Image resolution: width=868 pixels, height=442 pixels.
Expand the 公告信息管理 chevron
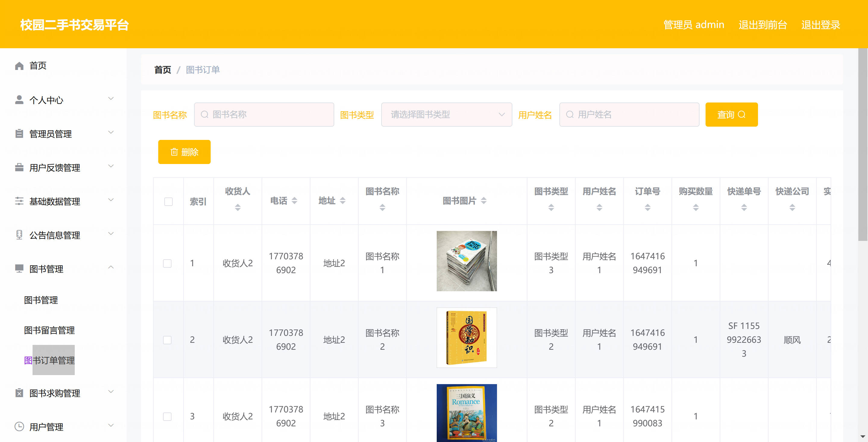pyautogui.click(x=111, y=233)
